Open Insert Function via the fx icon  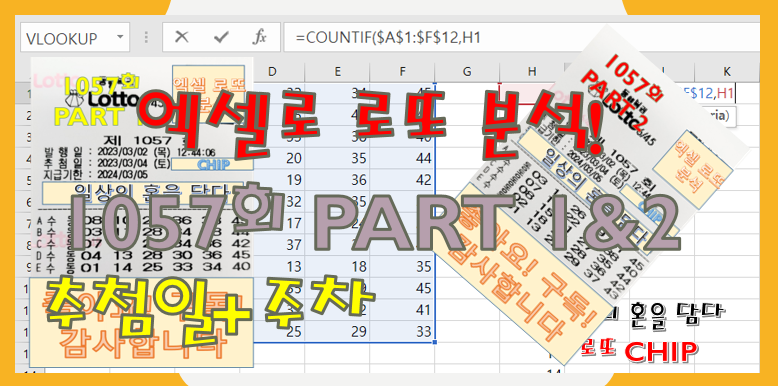(259, 37)
